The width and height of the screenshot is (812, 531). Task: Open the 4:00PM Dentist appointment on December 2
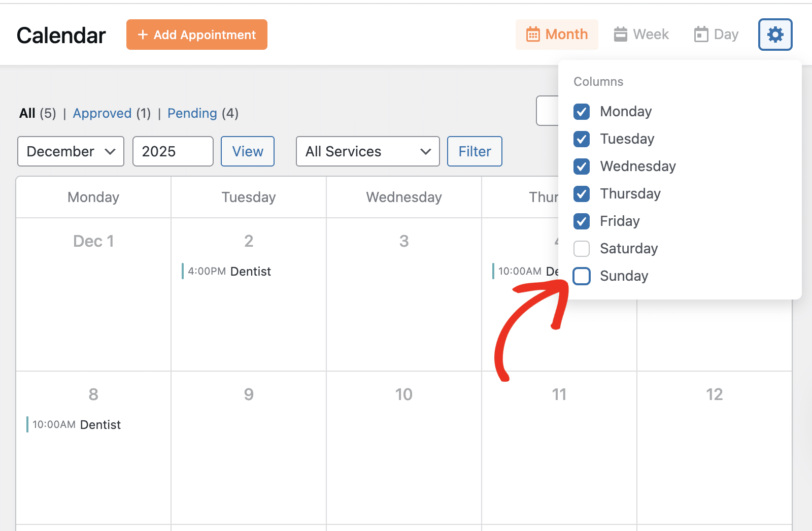click(x=227, y=271)
